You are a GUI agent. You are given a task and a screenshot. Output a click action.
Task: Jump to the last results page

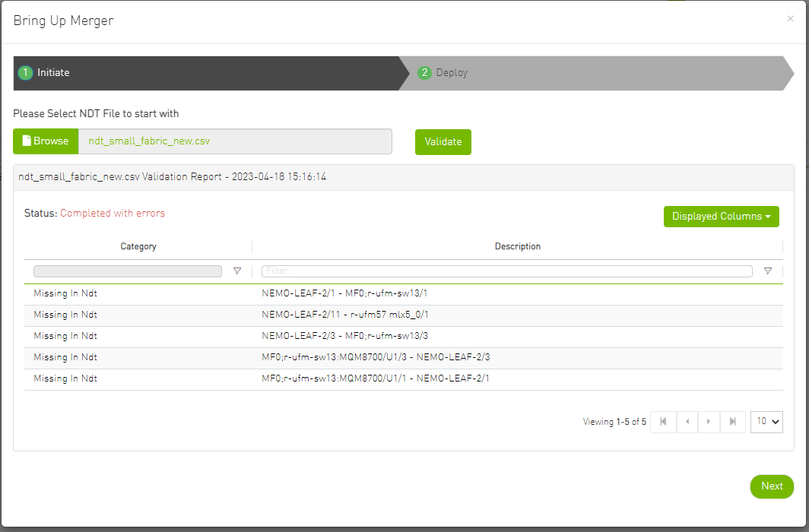click(732, 422)
